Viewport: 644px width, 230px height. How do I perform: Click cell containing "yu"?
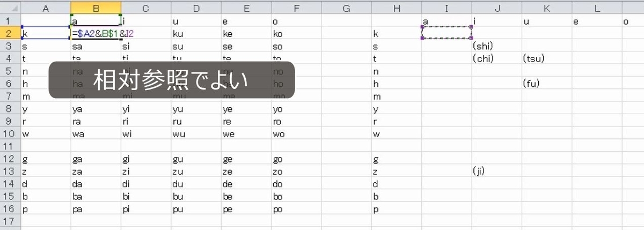pos(196,109)
